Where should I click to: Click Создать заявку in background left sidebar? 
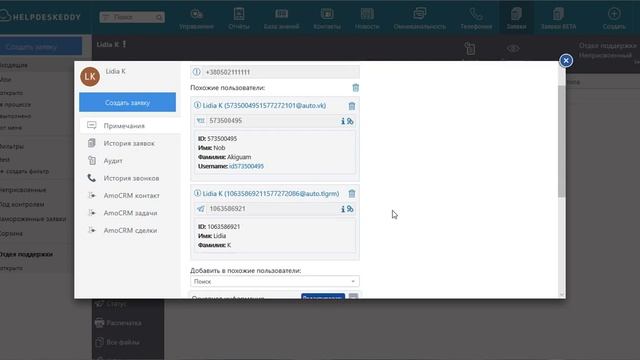click(x=41, y=47)
